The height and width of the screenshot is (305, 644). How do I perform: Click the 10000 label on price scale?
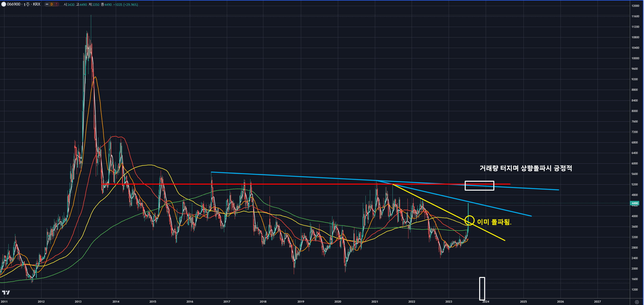click(635, 58)
